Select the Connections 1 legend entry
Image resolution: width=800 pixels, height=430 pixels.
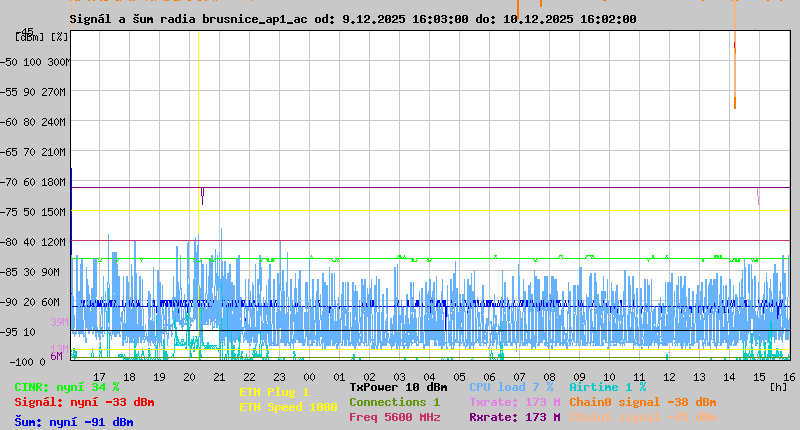pos(394,402)
